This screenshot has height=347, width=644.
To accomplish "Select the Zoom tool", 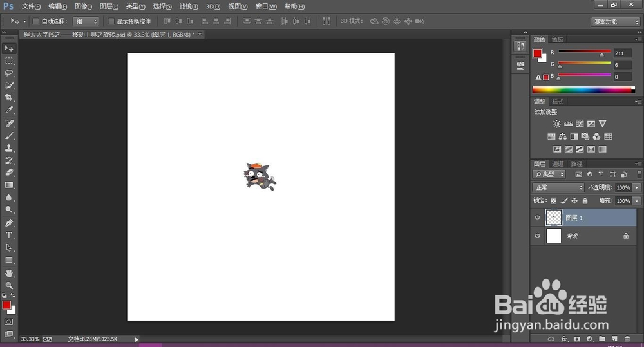I will [x=8, y=285].
